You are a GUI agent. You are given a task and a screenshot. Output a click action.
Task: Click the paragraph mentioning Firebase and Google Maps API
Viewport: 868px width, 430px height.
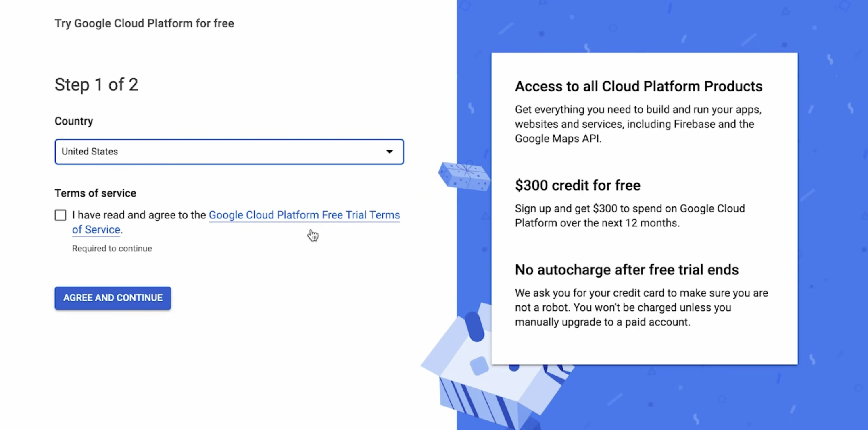coord(638,124)
